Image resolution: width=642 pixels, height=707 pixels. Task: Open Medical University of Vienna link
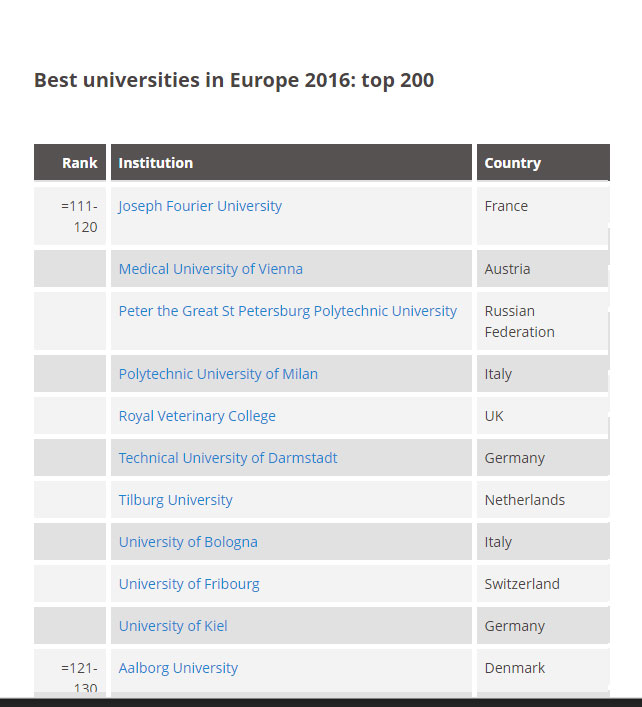tap(211, 269)
